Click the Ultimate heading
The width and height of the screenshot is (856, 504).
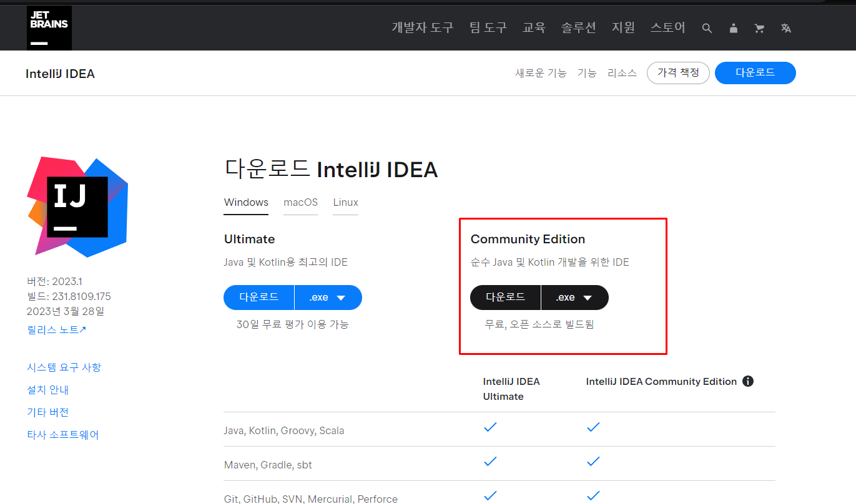point(249,239)
